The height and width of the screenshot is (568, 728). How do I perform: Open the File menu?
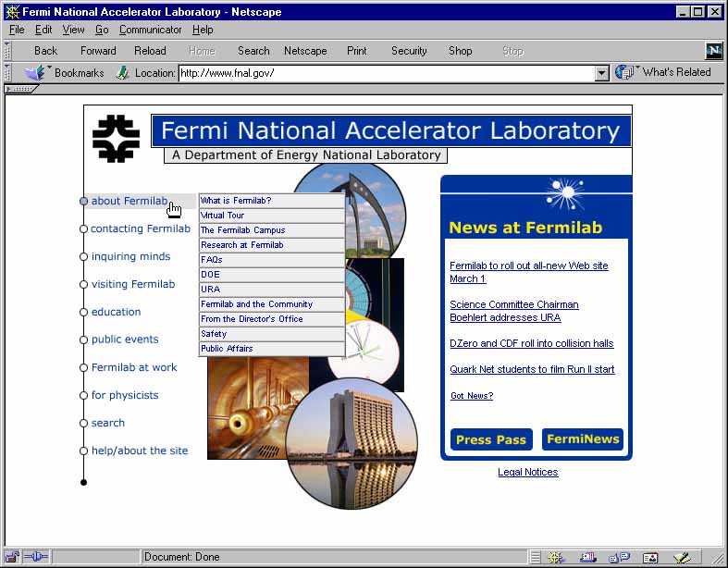17,30
